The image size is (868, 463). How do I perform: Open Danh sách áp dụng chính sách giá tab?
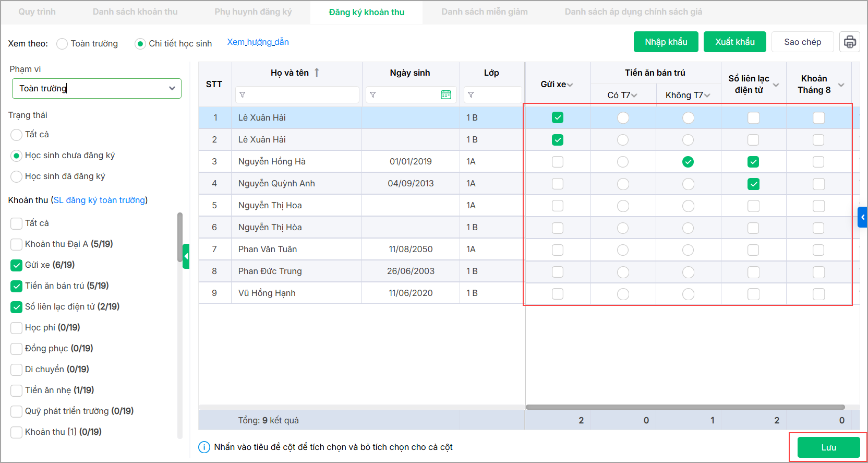(633, 12)
